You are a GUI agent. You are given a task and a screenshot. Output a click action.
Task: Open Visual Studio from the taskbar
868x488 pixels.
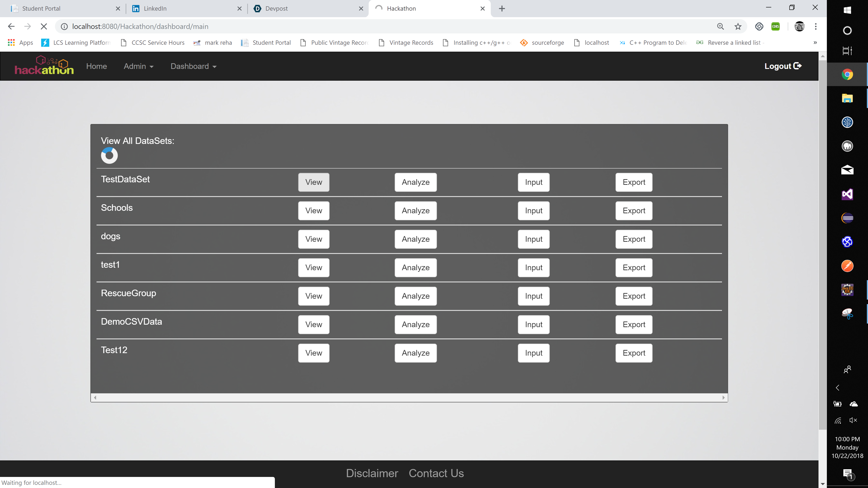point(847,194)
